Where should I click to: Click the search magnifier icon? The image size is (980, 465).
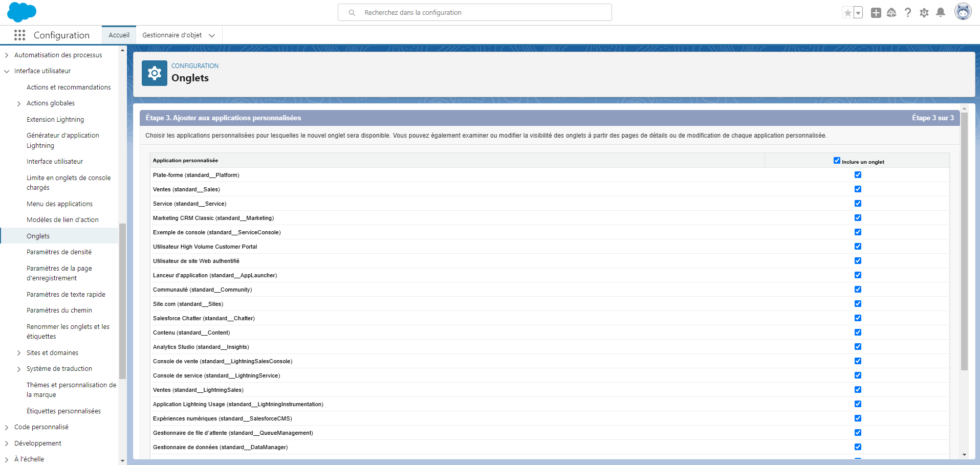click(x=352, y=13)
